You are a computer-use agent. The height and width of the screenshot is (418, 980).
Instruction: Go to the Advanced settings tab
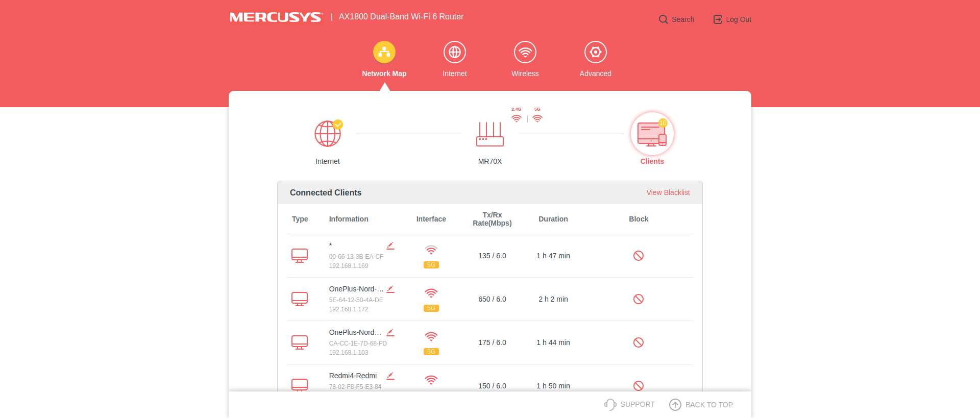(595, 53)
